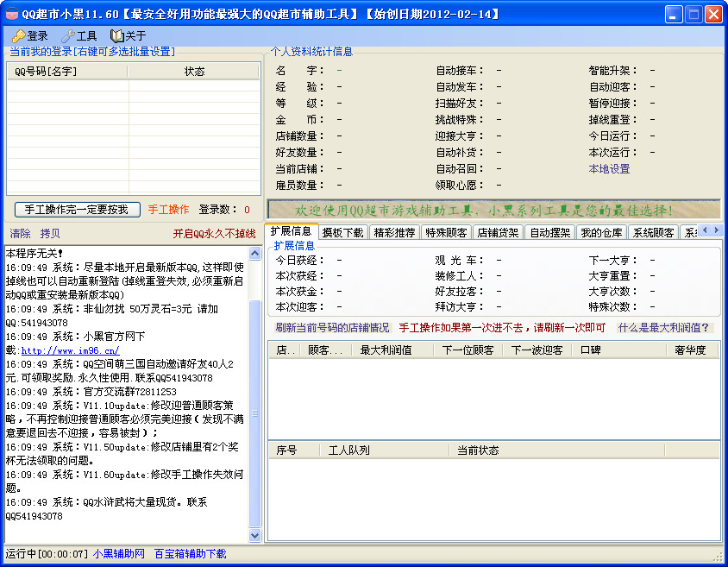Click log panel scroll-down arrow
The image size is (728, 567).
click(254, 536)
